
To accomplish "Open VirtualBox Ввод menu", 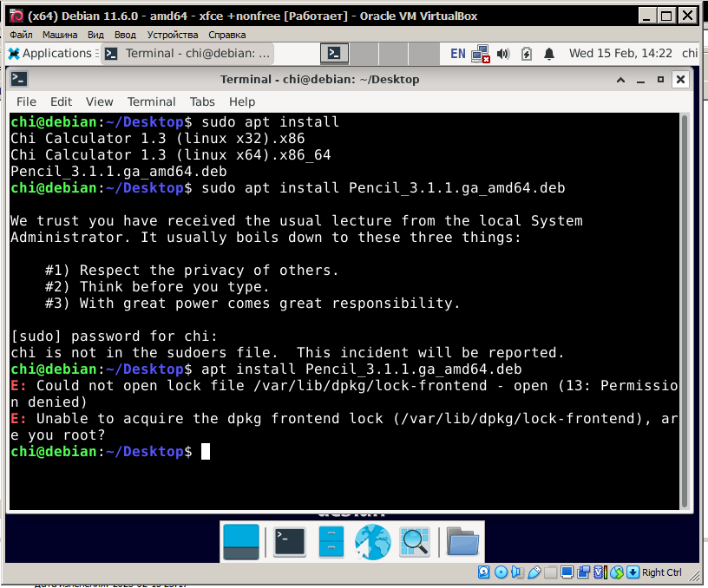I will 125,35.
